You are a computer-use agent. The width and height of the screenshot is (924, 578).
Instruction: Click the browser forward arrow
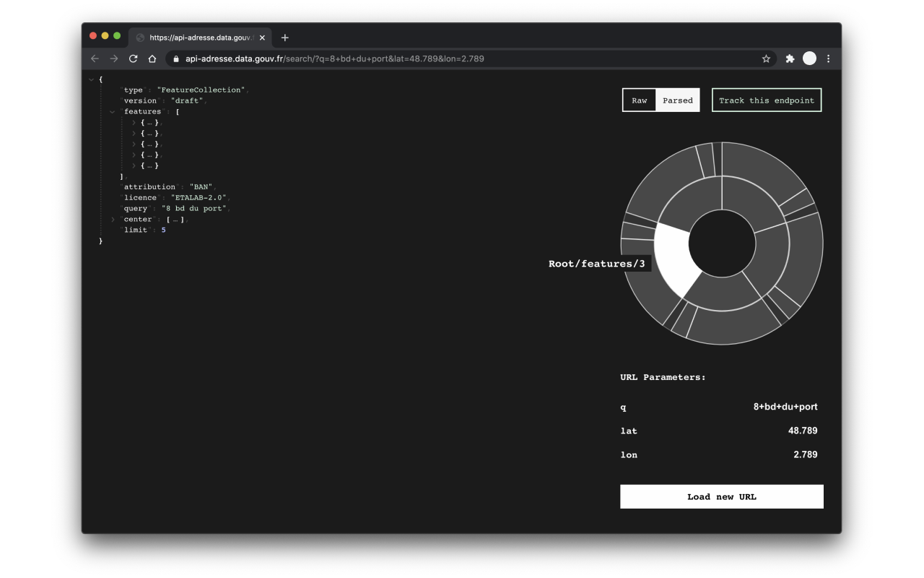[x=114, y=59]
